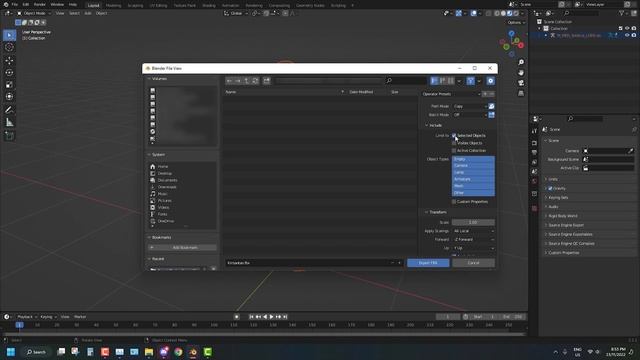Open the File menu
Viewport: 640px width, 360px height.
click(14, 4)
